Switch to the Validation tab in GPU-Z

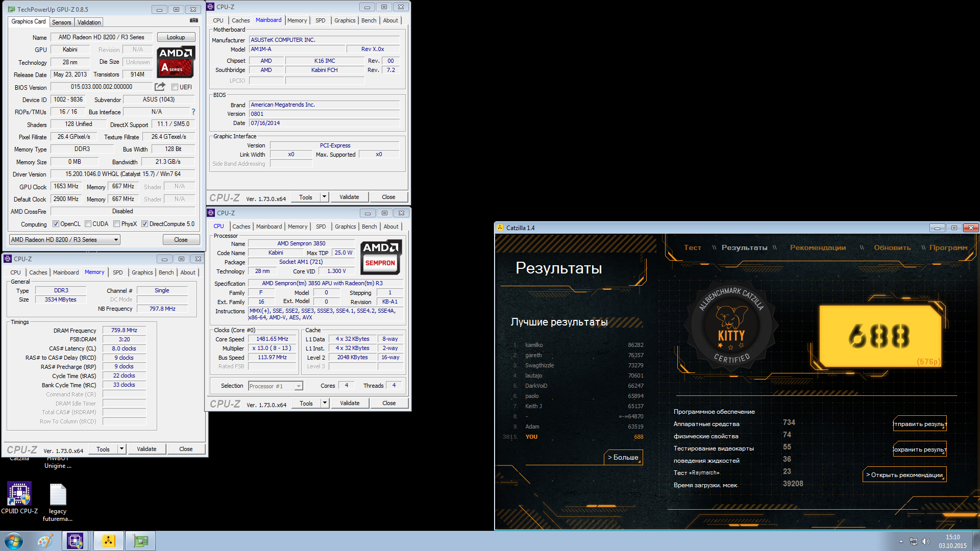tap(89, 22)
